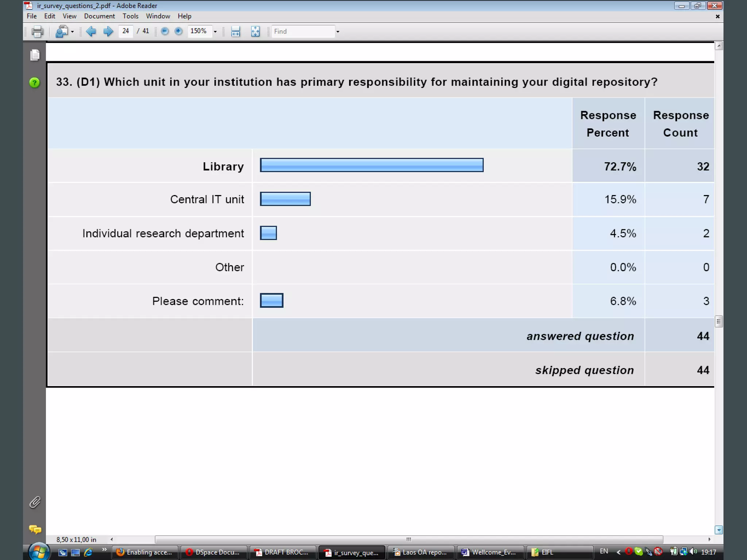
Task: Open the Document menu
Action: (x=99, y=16)
